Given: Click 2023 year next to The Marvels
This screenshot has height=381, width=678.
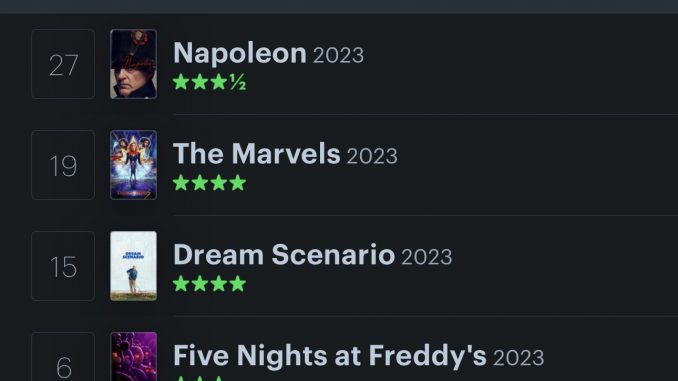Looking at the screenshot, I should (x=372, y=157).
